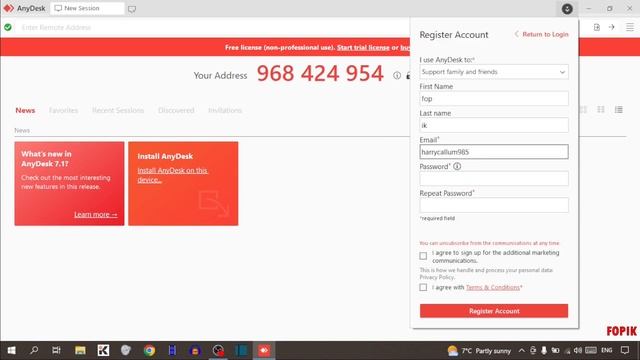Click the microphone tray icon
The image size is (640, 360).
tap(544, 350)
